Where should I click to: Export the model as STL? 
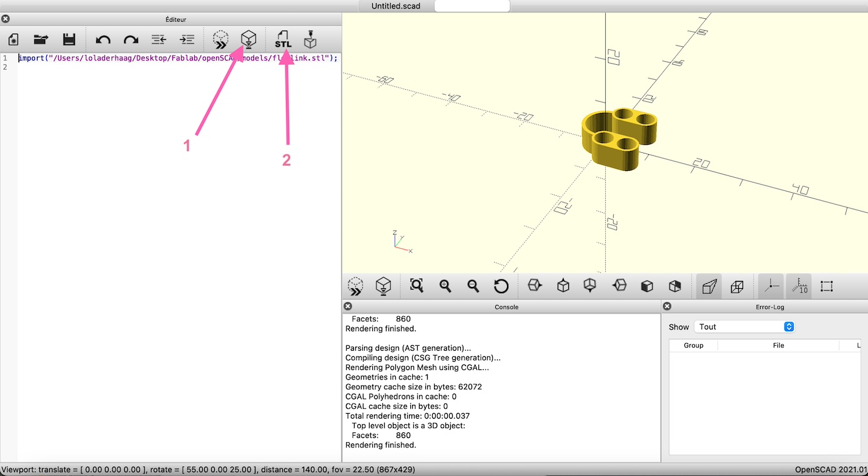[x=283, y=40]
